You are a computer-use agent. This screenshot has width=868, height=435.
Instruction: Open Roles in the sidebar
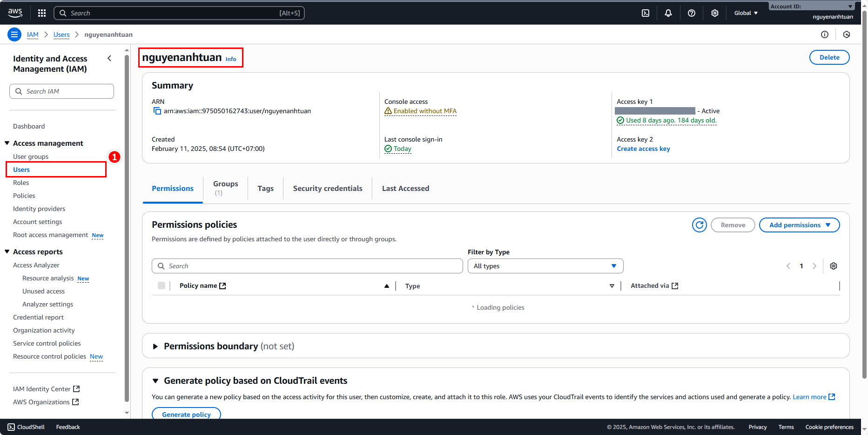tap(21, 183)
